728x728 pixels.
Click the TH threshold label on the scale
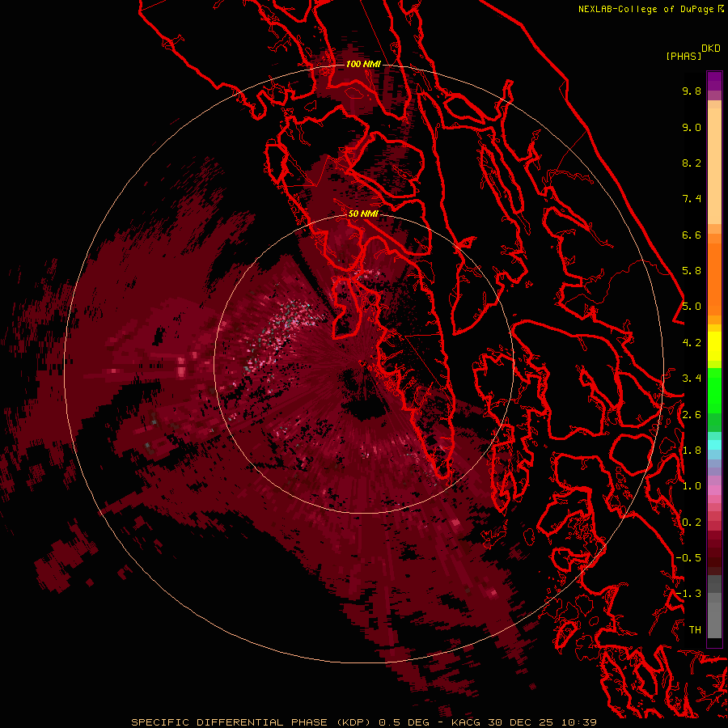pos(695,630)
